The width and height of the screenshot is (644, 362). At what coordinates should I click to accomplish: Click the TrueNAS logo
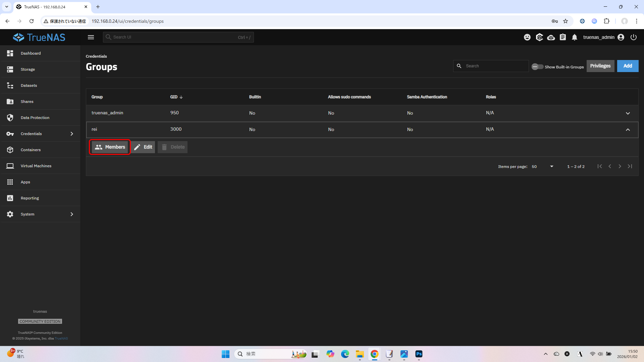click(39, 37)
